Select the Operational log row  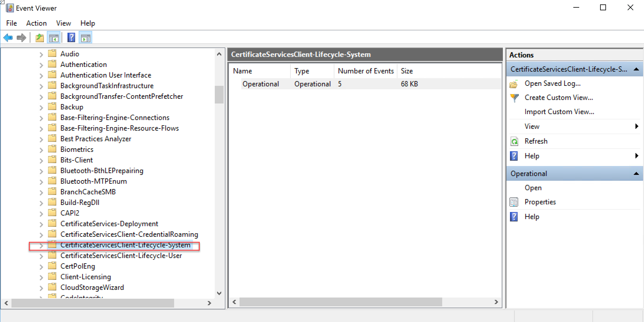coord(260,84)
